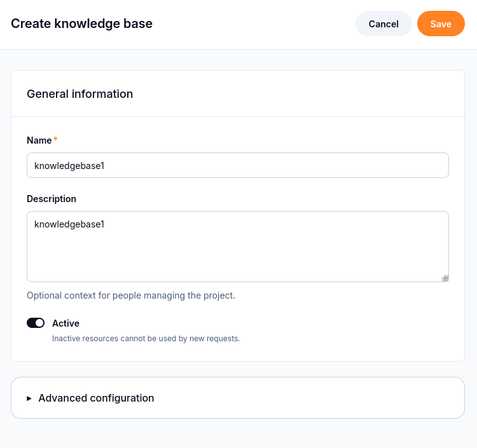Viewport: 477px width, 448px height.
Task: Click the 'Description' field label
Action: (x=52, y=199)
